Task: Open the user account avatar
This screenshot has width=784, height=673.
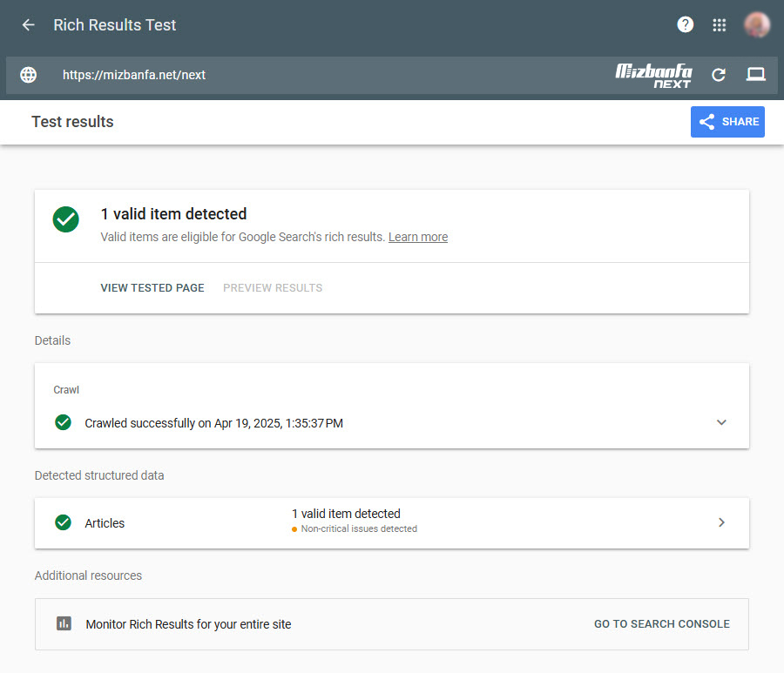Action: click(756, 24)
